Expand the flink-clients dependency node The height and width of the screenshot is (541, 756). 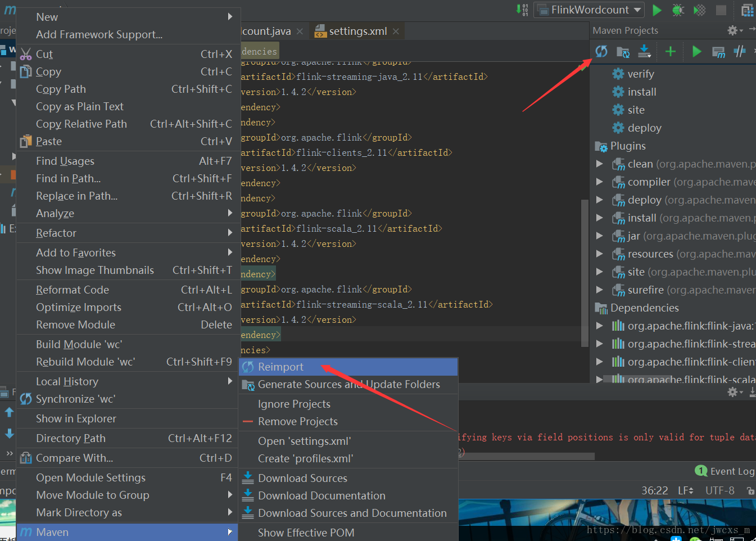599,362
